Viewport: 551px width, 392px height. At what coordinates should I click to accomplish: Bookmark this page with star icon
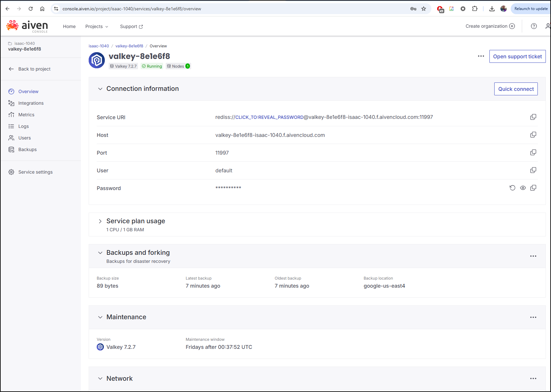pos(424,9)
